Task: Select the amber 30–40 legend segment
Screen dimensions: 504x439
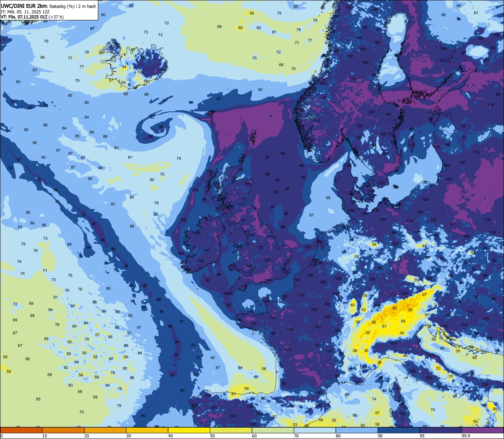Action: click(147, 430)
